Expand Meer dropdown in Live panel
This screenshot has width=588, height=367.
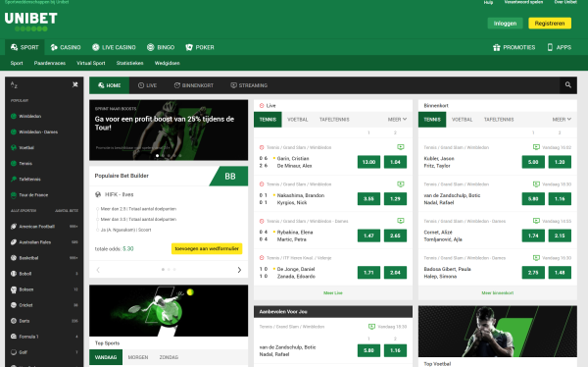[x=397, y=120]
